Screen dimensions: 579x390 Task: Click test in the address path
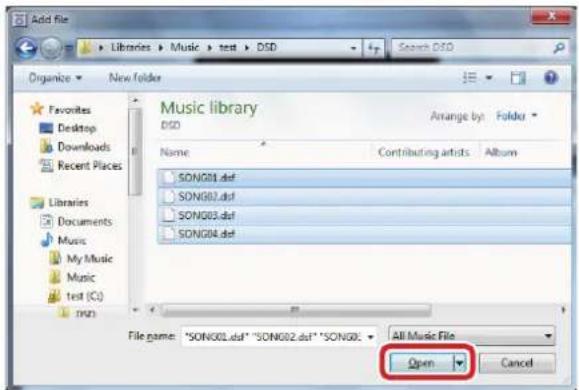coord(228,48)
